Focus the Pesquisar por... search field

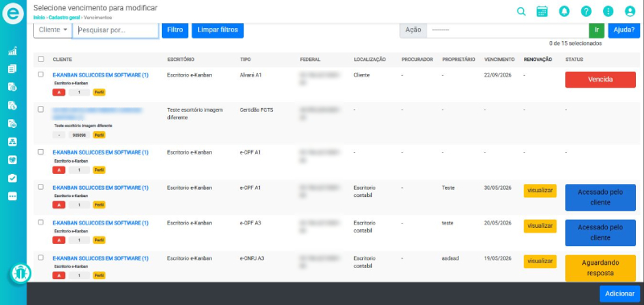coord(115,30)
